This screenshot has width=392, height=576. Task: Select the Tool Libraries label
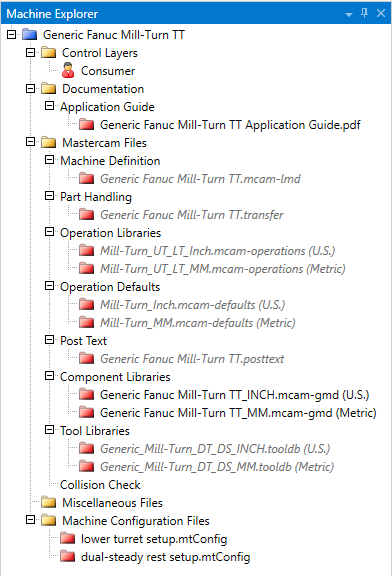[x=95, y=431]
